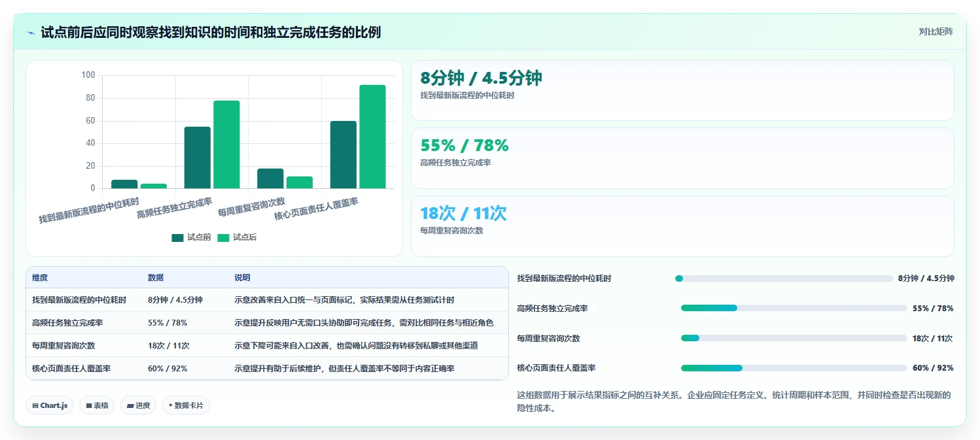Click the 8分钟 / 4.5分钟 stat card heading
980x440 pixels.
click(481, 78)
